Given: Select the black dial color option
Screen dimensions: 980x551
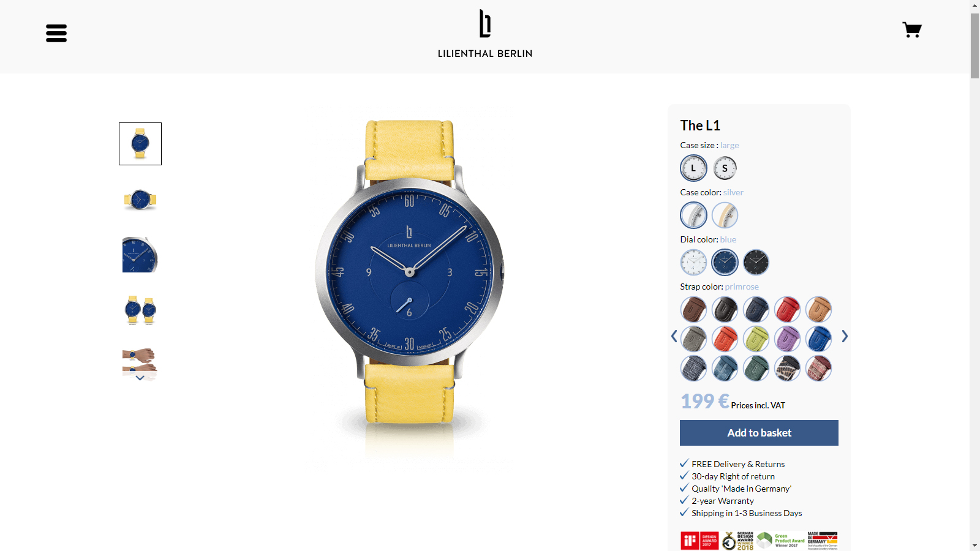Looking at the screenshot, I should (x=756, y=262).
